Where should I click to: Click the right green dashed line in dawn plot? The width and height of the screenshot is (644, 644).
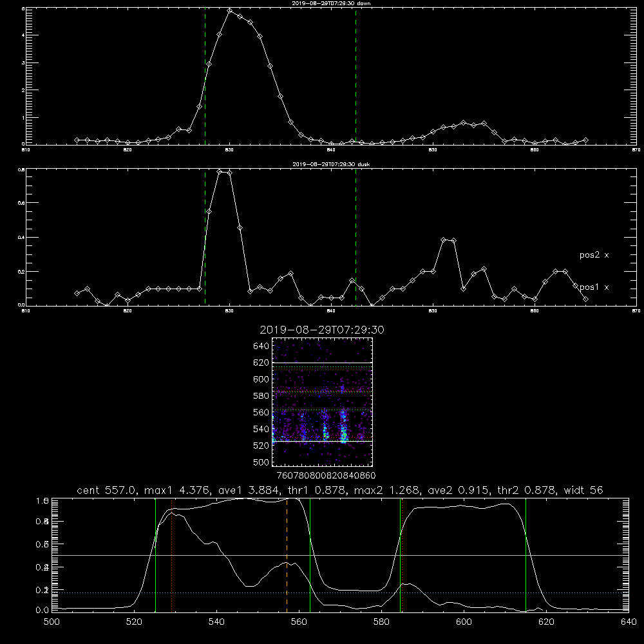[355, 76]
